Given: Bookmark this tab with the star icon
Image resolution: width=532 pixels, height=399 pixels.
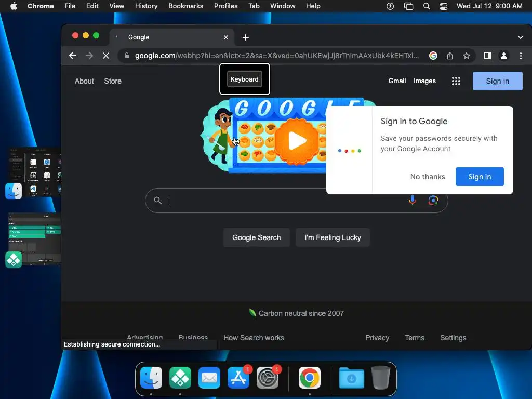Looking at the screenshot, I should pyautogui.click(x=467, y=56).
